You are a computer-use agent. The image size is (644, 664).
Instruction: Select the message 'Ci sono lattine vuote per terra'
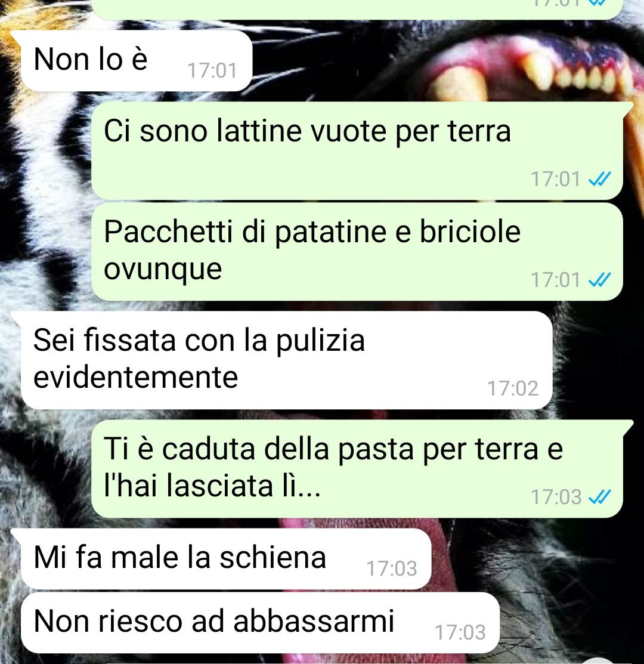[357, 151]
